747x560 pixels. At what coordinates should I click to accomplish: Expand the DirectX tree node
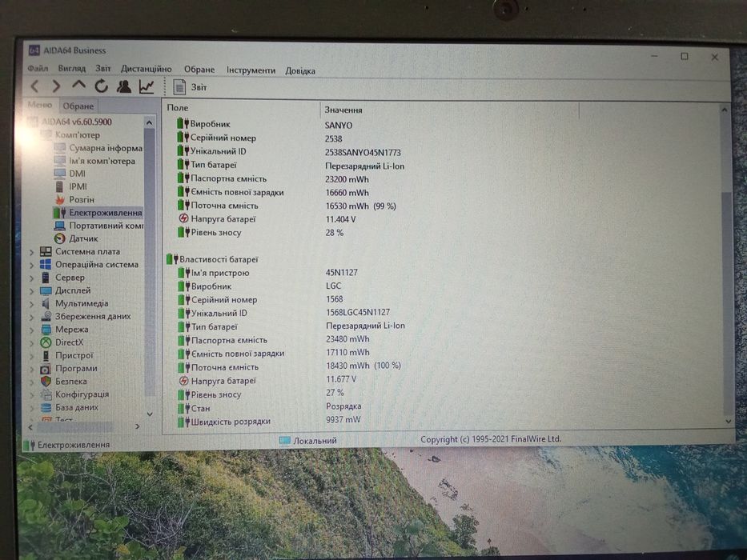[31, 342]
